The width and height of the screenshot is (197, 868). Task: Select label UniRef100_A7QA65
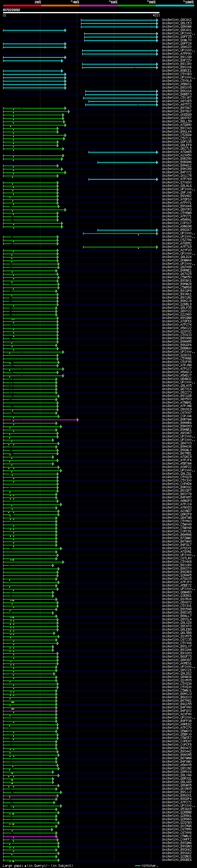point(177,151)
